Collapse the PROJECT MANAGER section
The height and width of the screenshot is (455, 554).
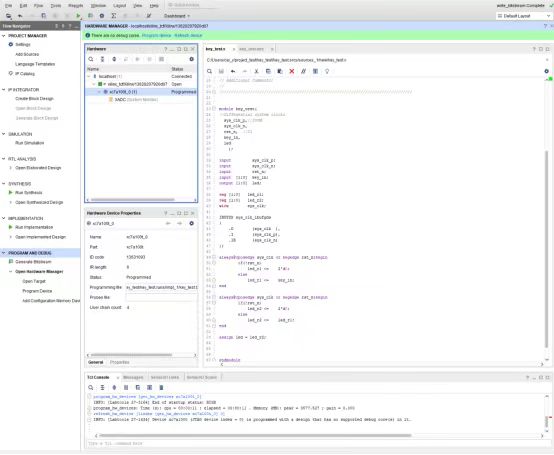[x=4, y=36]
